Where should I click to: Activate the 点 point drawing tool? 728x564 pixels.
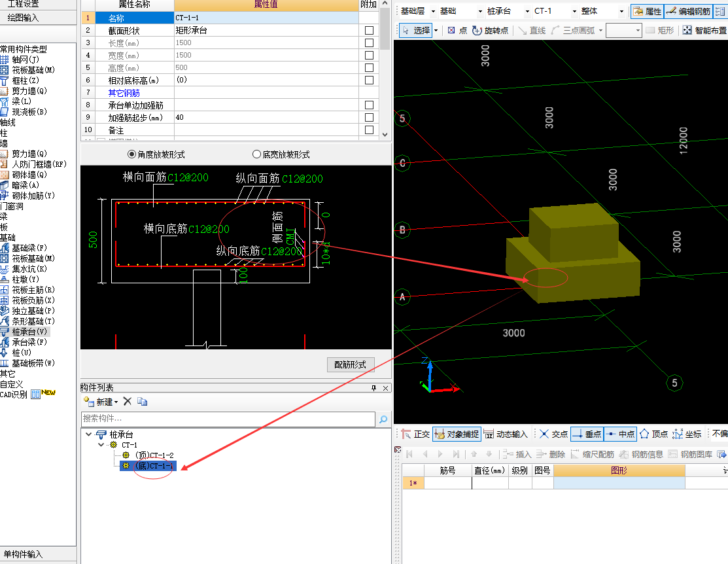457,30
